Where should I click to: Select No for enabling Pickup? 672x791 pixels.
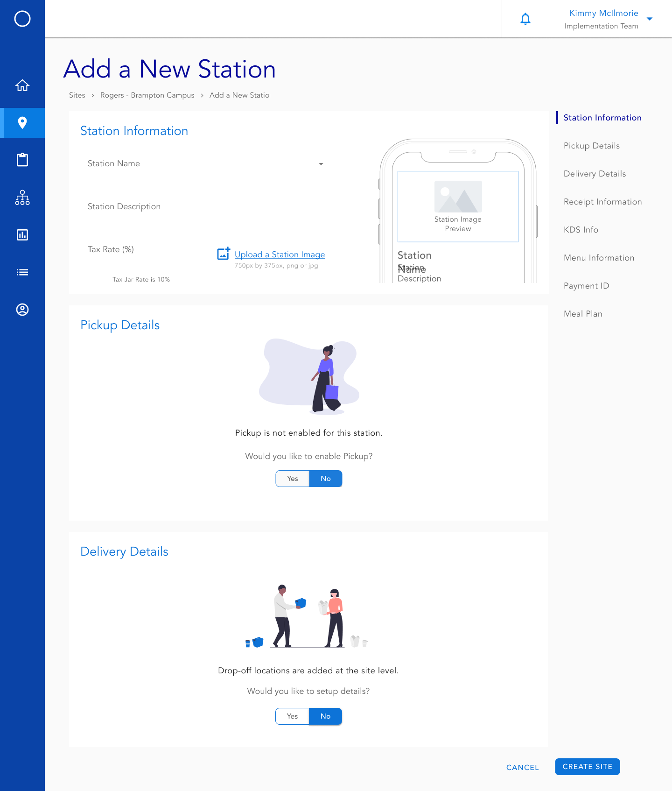pyautogui.click(x=326, y=479)
